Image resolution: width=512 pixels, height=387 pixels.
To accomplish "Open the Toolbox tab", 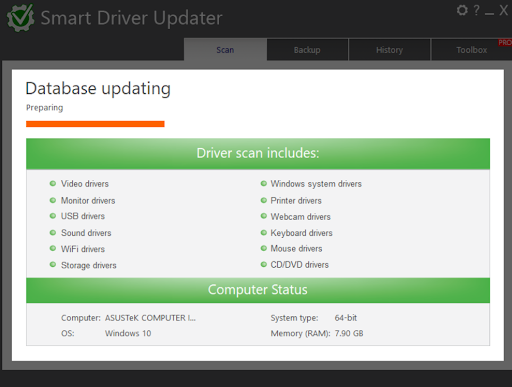I will (472, 50).
